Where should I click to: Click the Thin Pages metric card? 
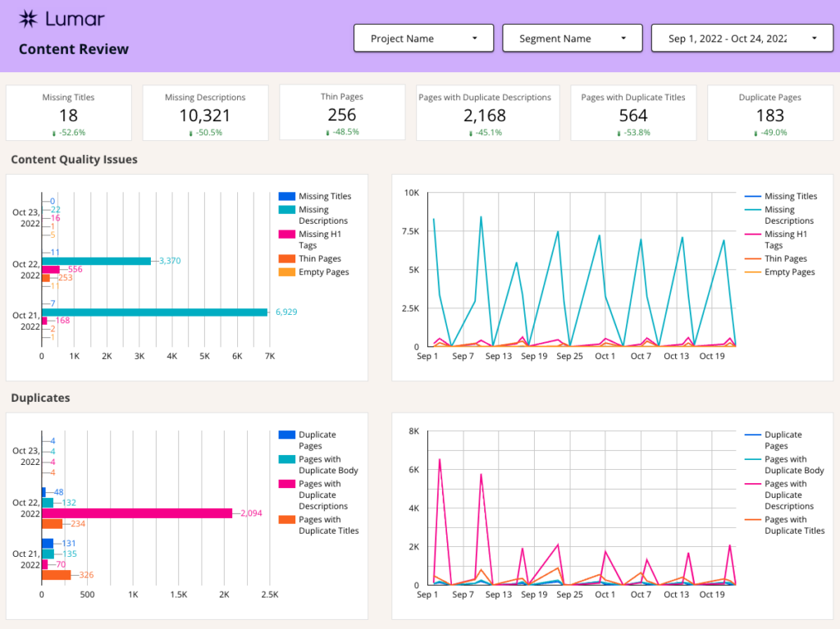tap(341, 112)
